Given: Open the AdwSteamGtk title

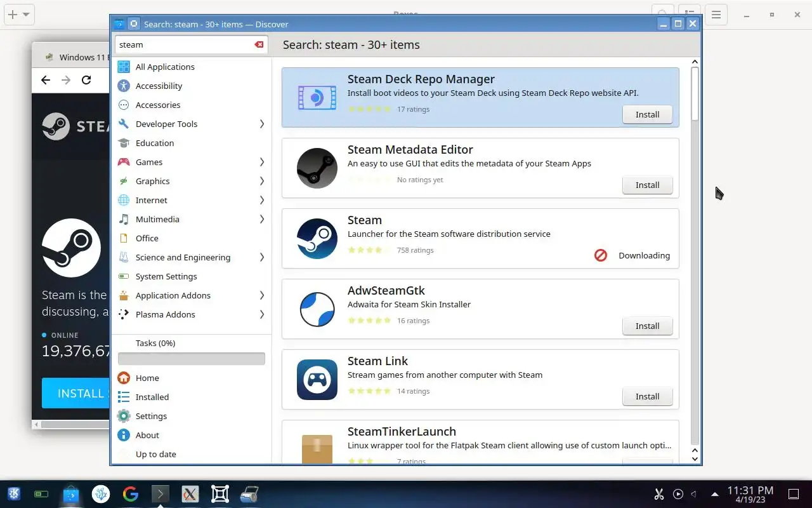Looking at the screenshot, I should pyautogui.click(x=386, y=290).
